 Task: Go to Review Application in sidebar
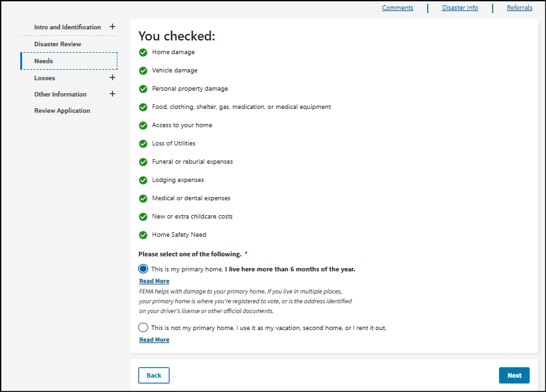point(63,111)
